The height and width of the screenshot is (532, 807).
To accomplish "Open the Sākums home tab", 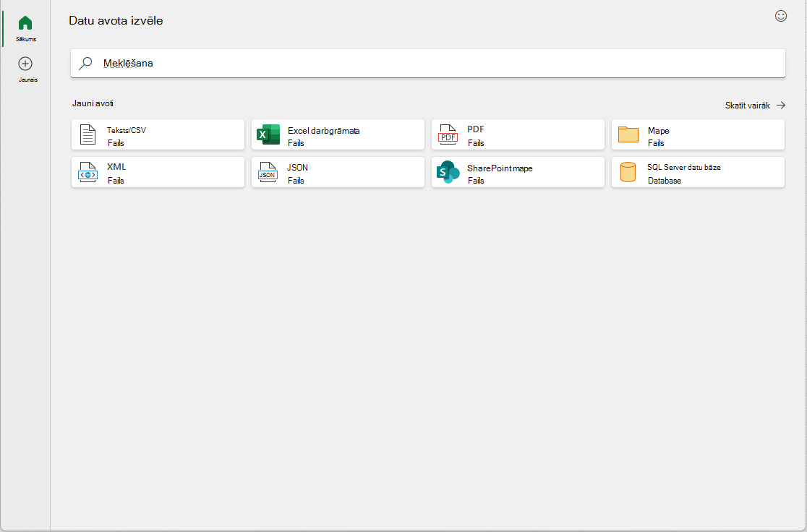I will 26,28.
